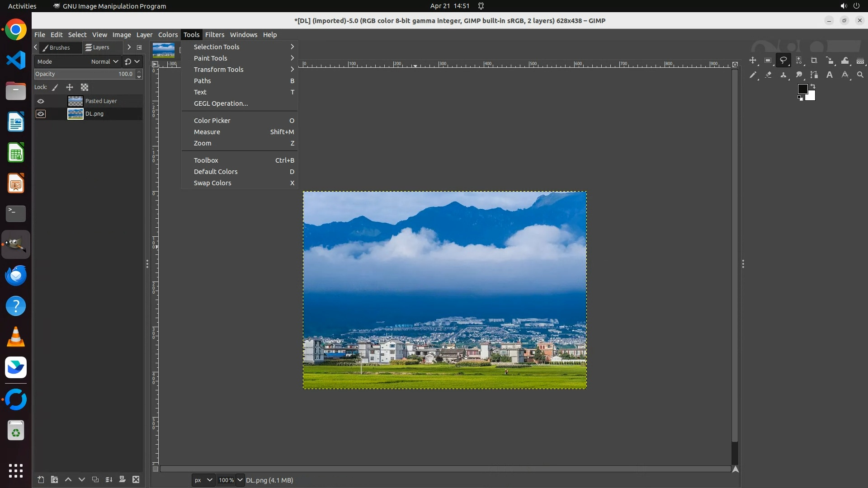Switch to the Brushes tab
The image size is (868, 488).
coord(59,47)
